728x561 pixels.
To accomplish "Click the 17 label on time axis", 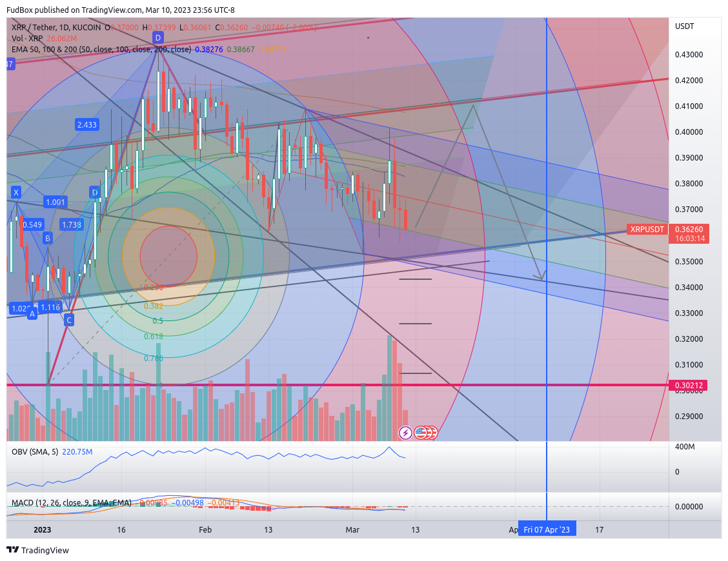I will click(600, 529).
